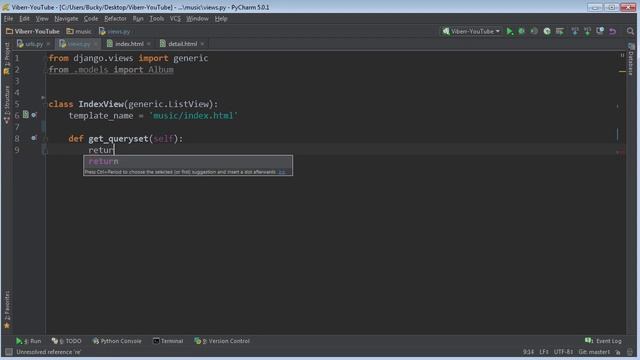This screenshot has width=640, height=360.
Task: Open the TODO tool window button
Action: point(67,341)
